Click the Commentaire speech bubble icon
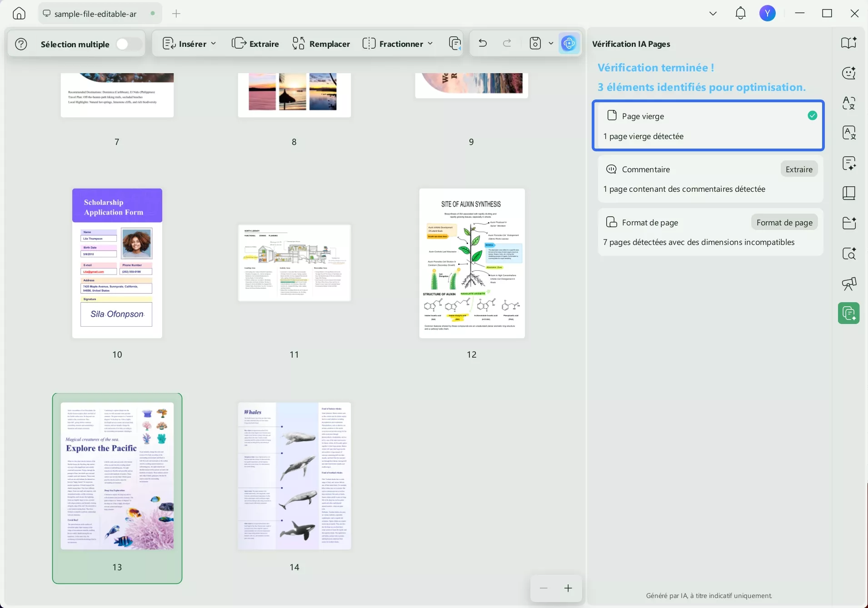This screenshot has width=868, height=608. pyautogui.click(x=611, y=169)
